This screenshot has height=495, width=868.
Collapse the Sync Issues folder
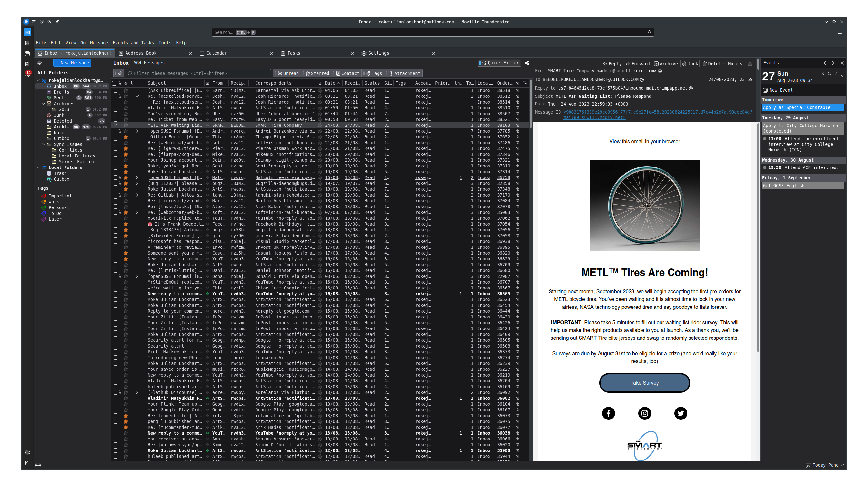(44, 145)
